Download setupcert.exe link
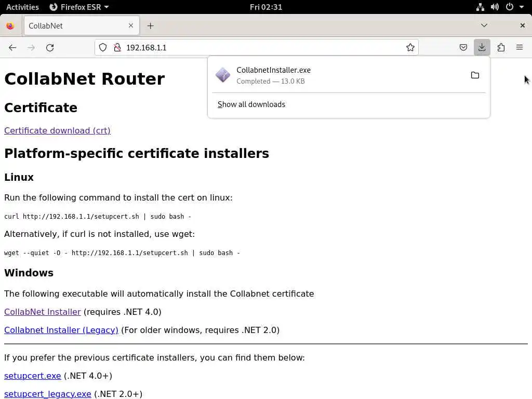 coord(33,376)
